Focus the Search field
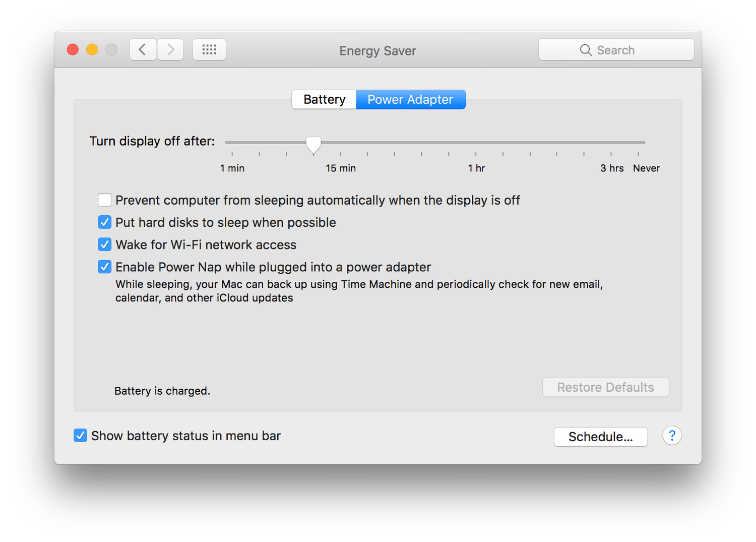Viewport: 756px width, 542px height. [616, 50]
